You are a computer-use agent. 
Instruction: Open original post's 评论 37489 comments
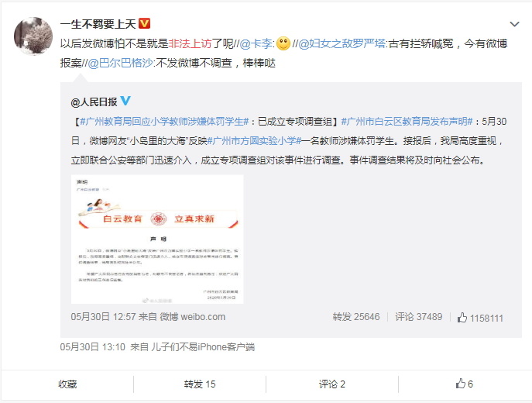tap(419, 317)
